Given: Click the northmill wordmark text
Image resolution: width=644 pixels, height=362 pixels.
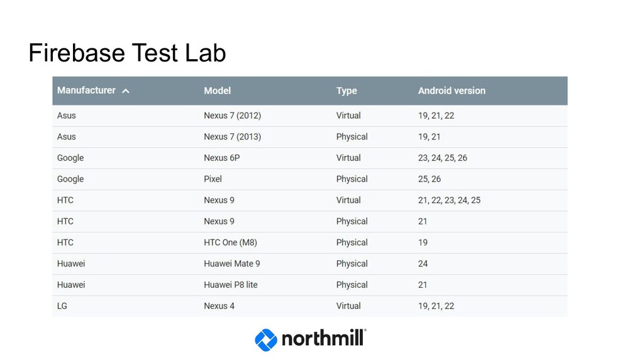Looking at the screenshot, I should (323, 339).
